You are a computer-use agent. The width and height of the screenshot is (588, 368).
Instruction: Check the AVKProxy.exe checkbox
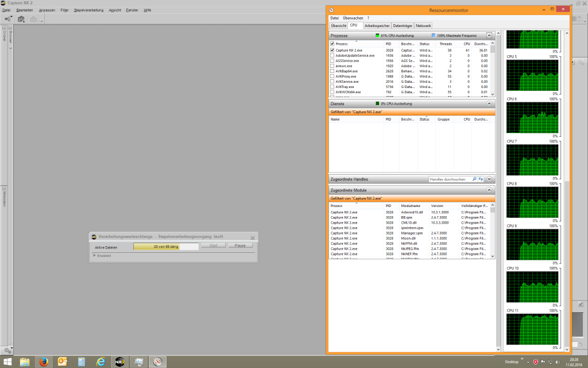(x=332, y=76)
